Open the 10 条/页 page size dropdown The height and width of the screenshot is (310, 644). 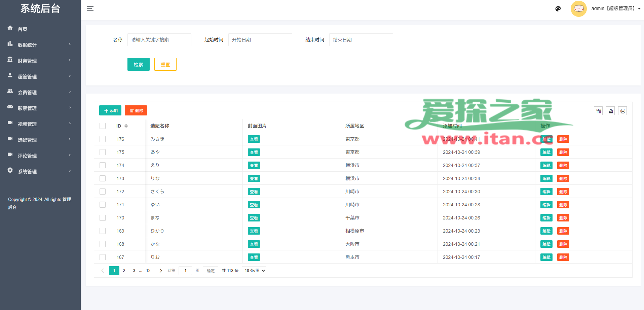coord(254,271)
